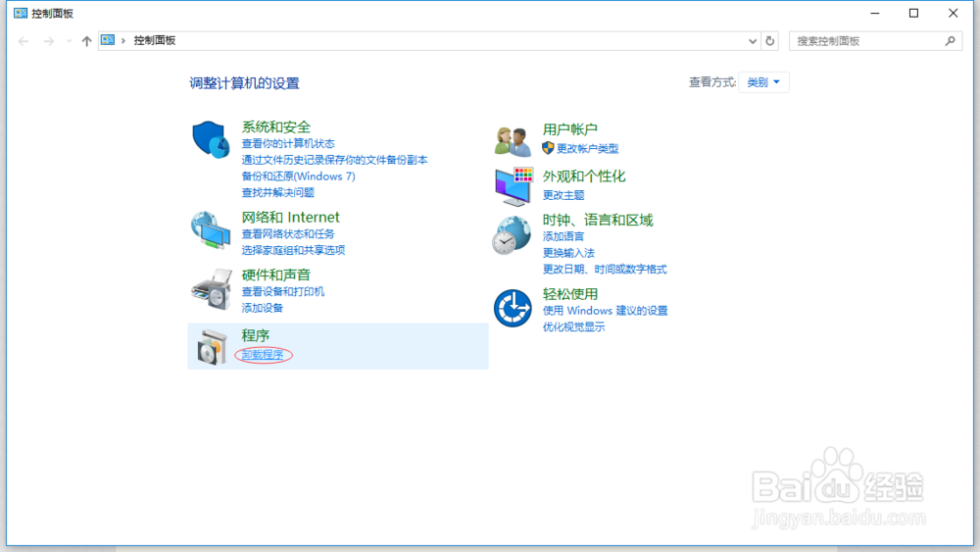Click the 卸载程序 link
This screenshot has height=552, width=980.
(263, 355)
